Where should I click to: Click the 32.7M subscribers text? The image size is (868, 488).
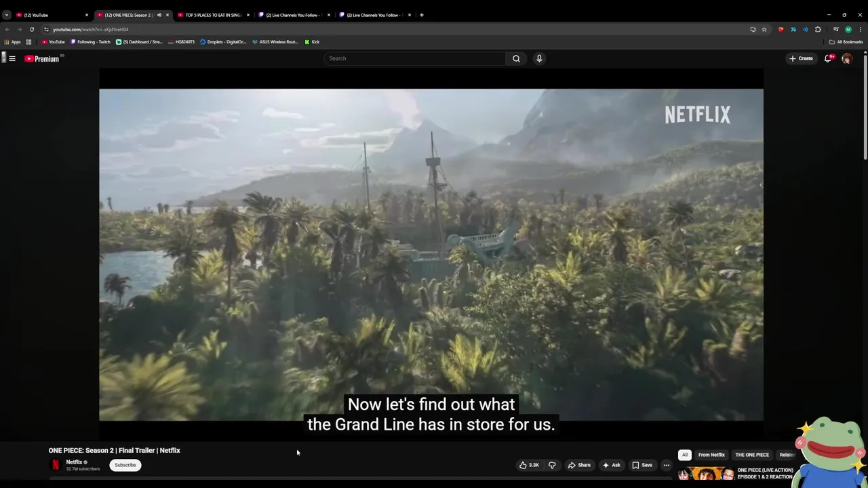coord(83,469)
